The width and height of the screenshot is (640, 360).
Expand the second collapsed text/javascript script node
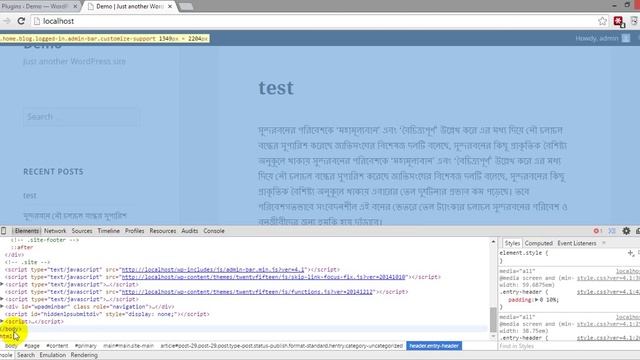click(2, 299)
